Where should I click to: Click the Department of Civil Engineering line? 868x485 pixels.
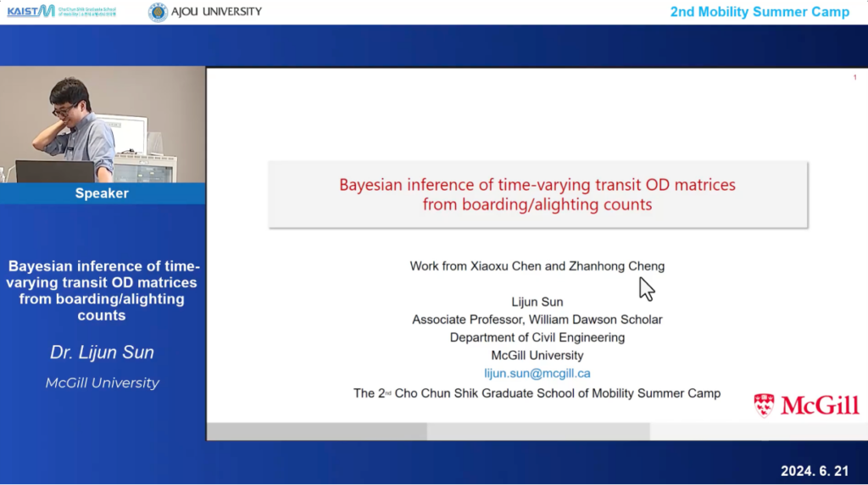(x=537, y=337)
